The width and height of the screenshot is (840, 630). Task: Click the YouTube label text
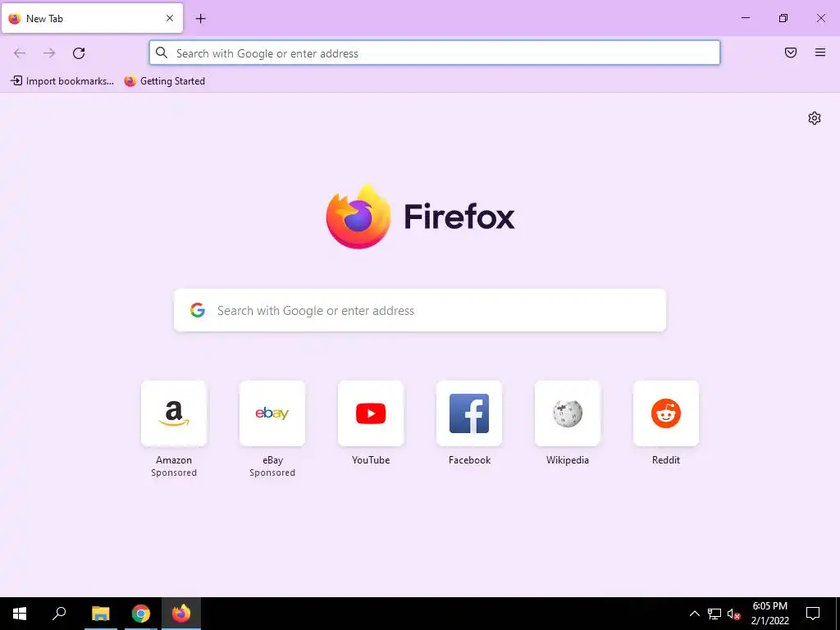(x=371, y=460)
